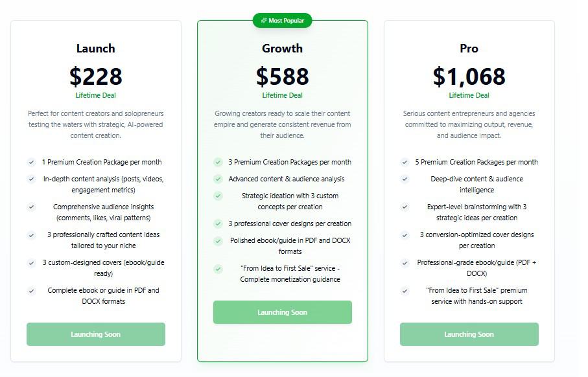This screenshot has height=377, width=588.
Task: Click the '$228' price on the Launch card
Action: coord(95,77)
